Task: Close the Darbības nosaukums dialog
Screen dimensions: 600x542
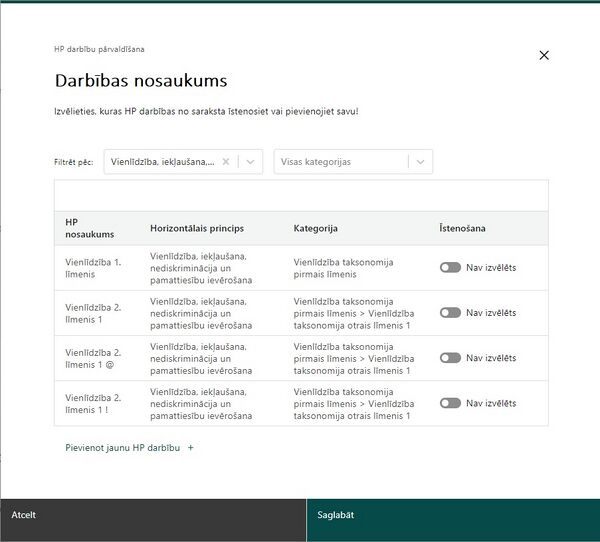Action: pyautogui.click(x=544, y=55)
